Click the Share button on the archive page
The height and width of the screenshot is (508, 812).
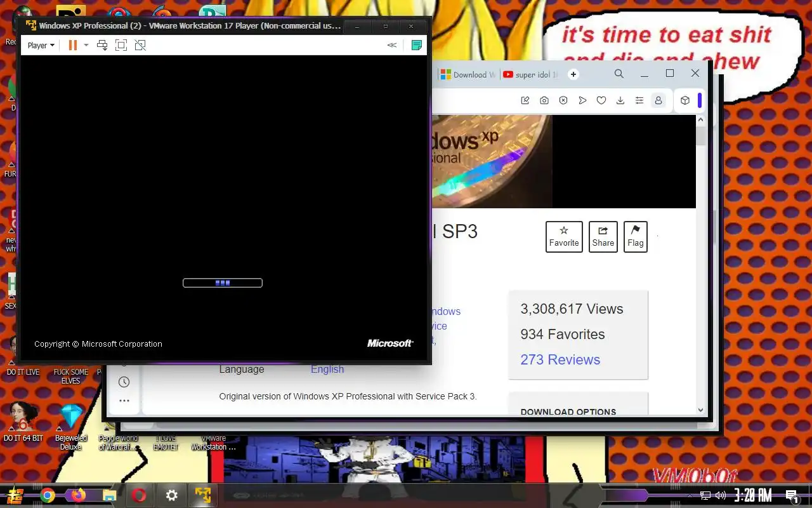coord(603,236)
